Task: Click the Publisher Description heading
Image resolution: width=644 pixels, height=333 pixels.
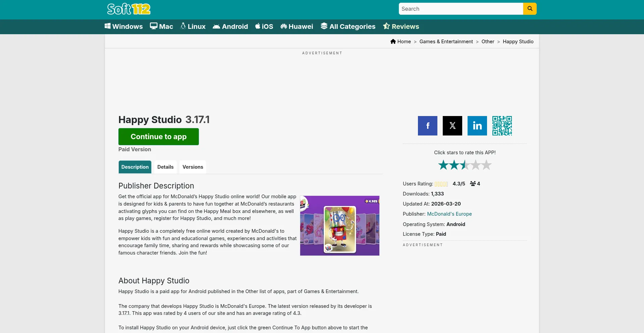Action: pyautogui.click(x=156, y=186)
